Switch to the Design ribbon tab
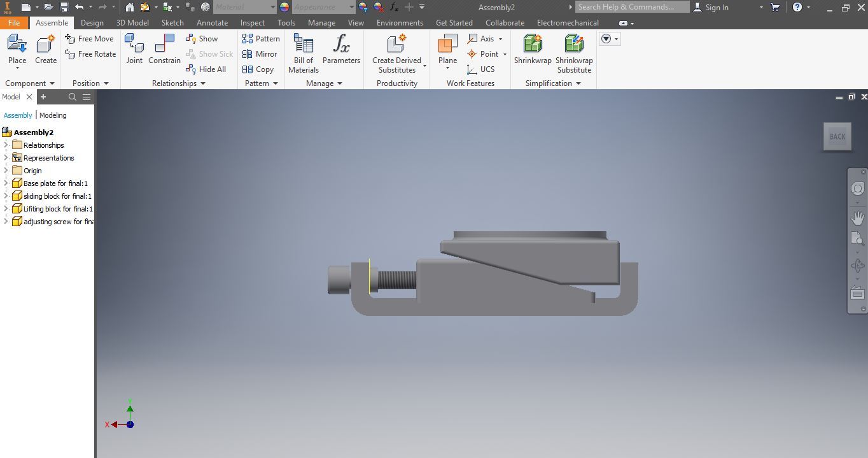 (92, 23)
